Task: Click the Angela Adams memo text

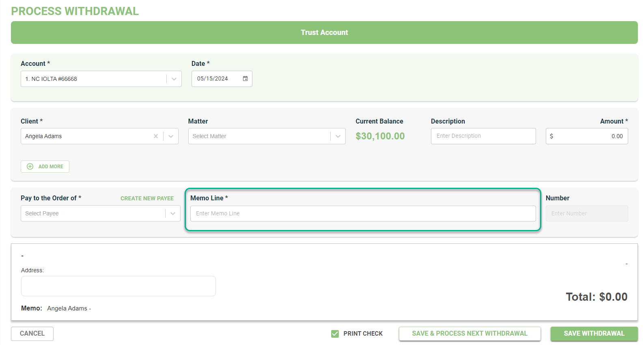Action: [69, 308]
